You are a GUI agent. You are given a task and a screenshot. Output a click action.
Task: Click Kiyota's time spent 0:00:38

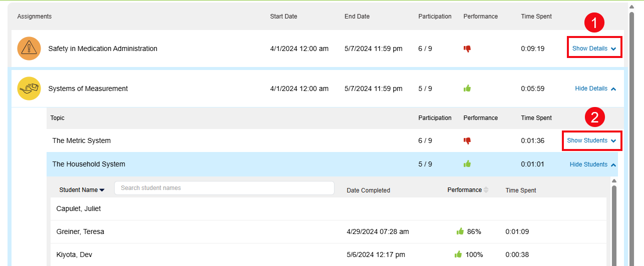(x=517, y=254)
